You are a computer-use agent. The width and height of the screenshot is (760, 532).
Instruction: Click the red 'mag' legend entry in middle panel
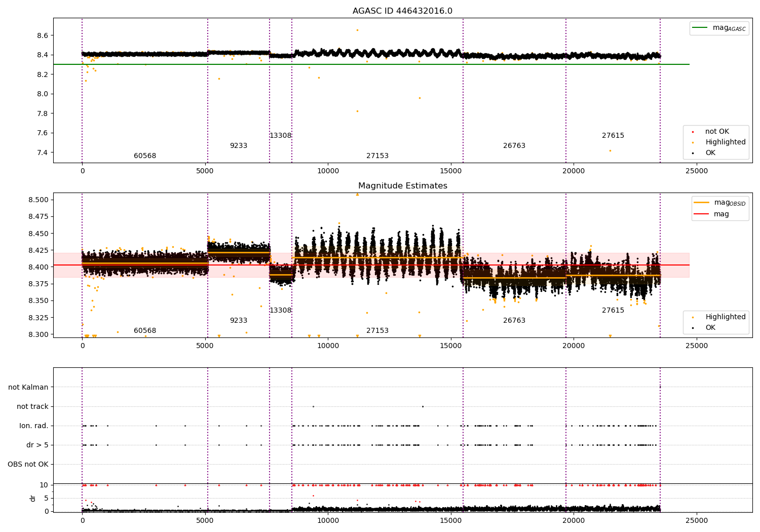click(711, 214)
